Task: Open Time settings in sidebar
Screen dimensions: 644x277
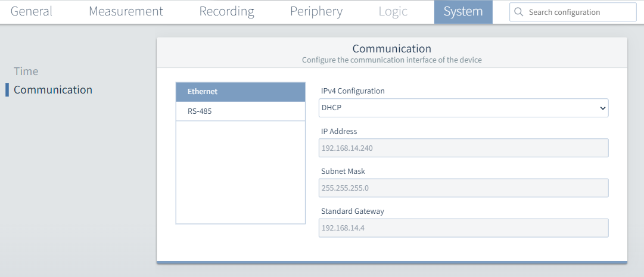Action: (x=26, y=71)
